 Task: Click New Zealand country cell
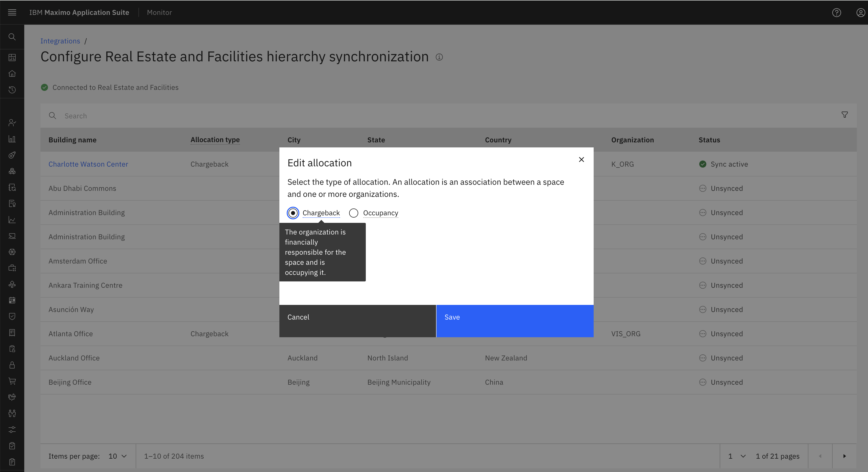coord(506,358)
